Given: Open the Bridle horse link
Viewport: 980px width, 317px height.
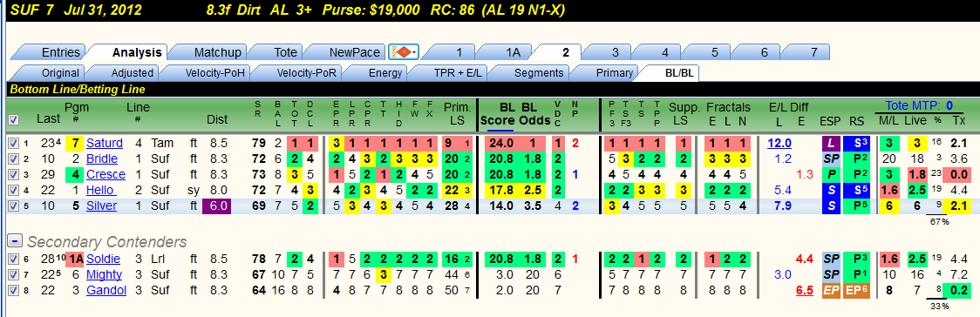Looking at the screenshot, I should click(x=102, y=158).
